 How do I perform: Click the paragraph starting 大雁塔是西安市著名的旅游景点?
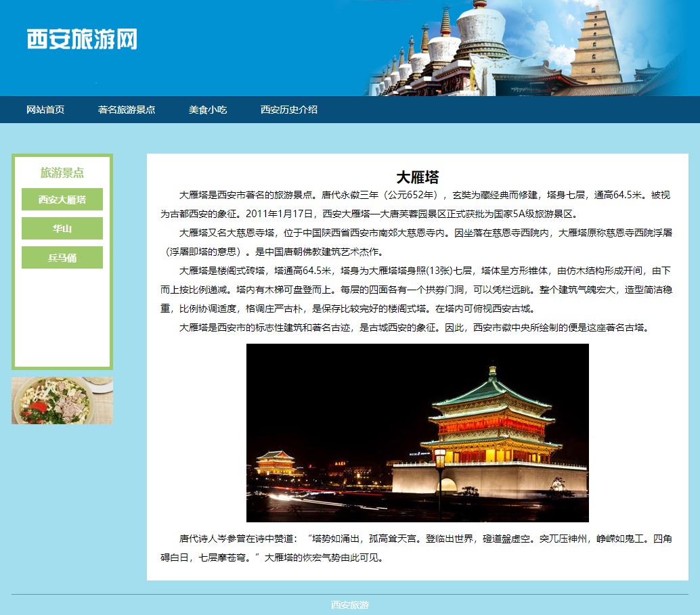(x=417, y=204)
